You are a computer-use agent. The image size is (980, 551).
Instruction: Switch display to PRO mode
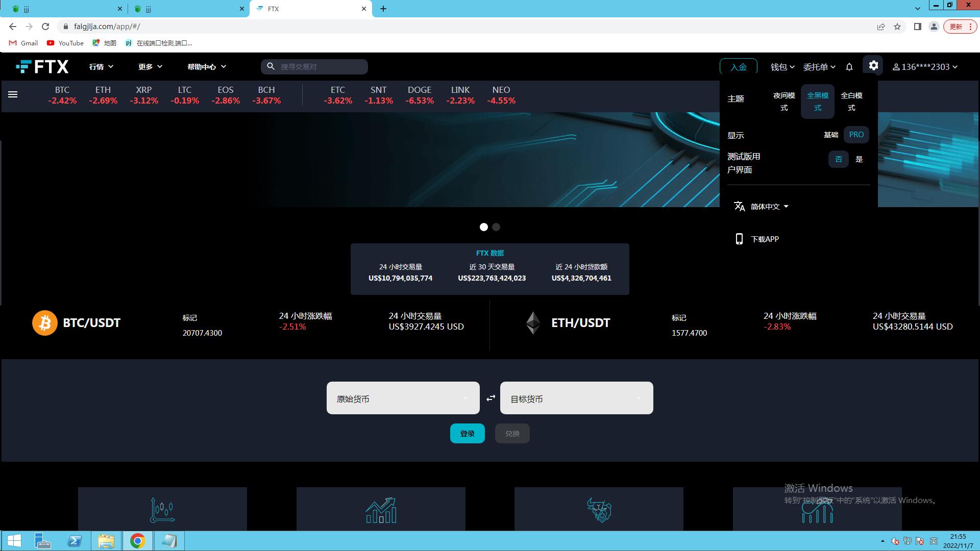(856, 135)
